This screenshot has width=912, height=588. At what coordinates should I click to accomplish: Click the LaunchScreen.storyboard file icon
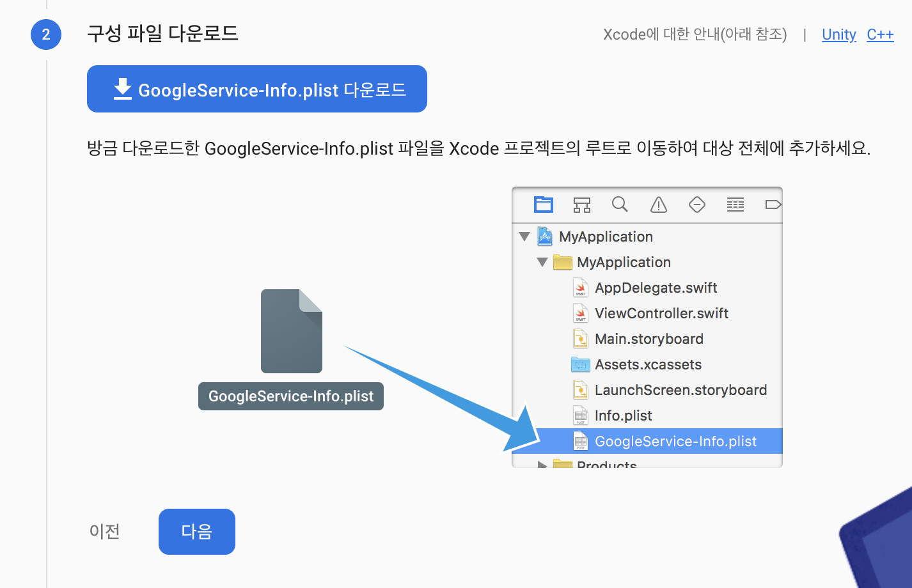581,390
